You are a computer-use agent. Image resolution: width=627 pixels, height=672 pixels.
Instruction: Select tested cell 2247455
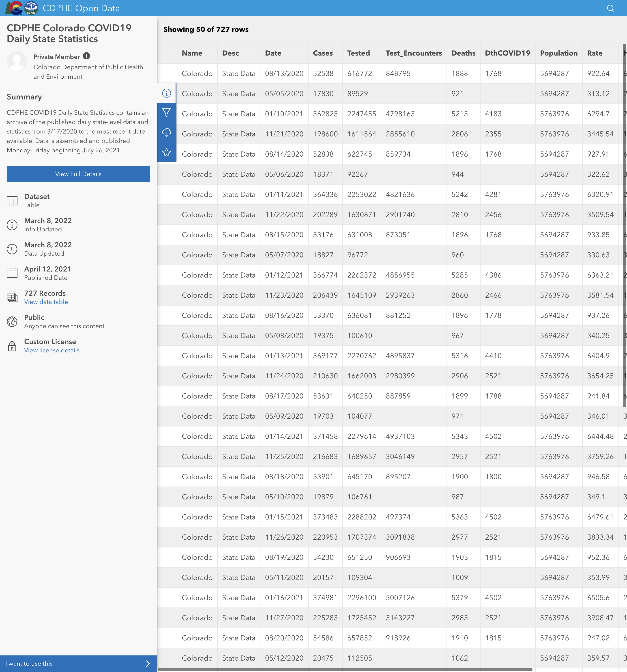click(362, 114)
